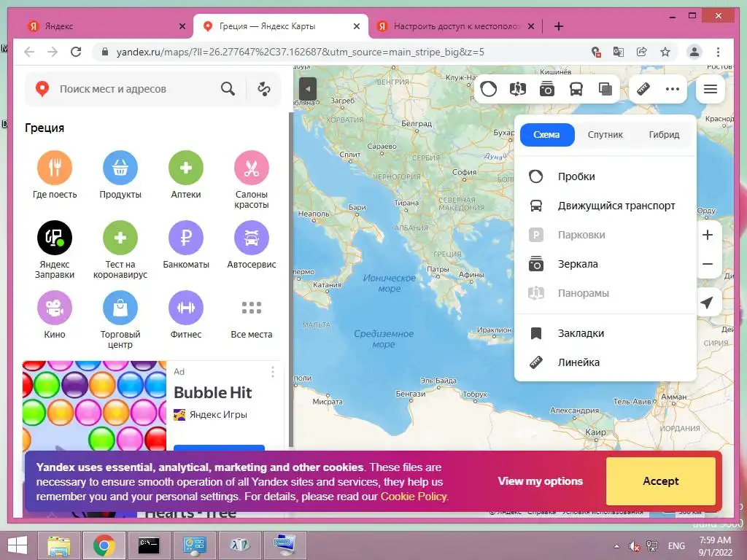Click the browser address bar URL
The width and height of the screenshot is (747, 560).
300,52
